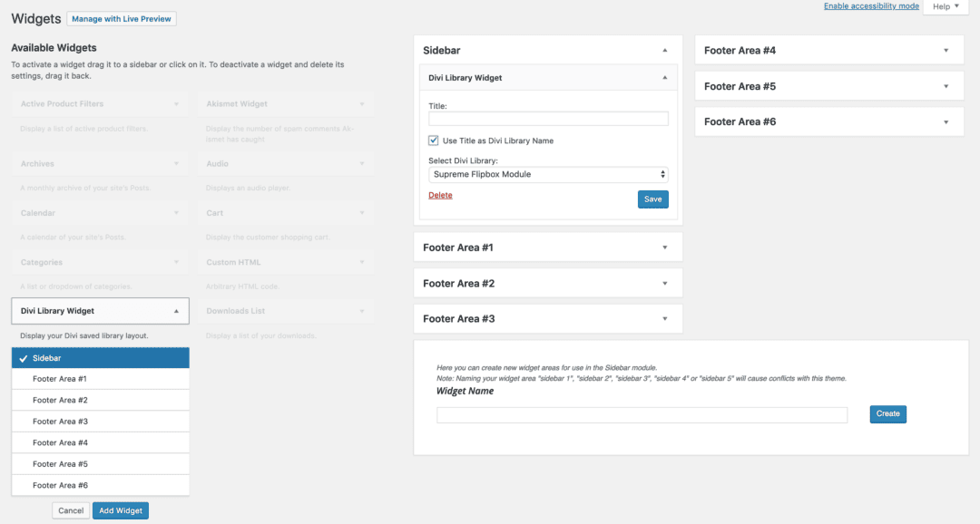The height and width of the screenshot is (524, 980).
Task: Choose Footer Area #2 in chooser list
Action: 100,401
